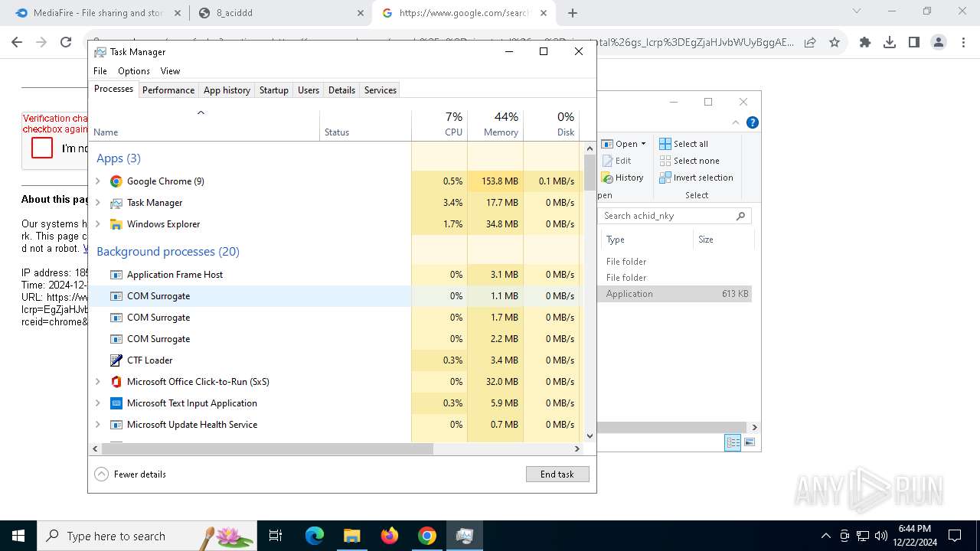Open the Windows Start menu
Screen dimensions: 980x551
(x=18, y=536)
